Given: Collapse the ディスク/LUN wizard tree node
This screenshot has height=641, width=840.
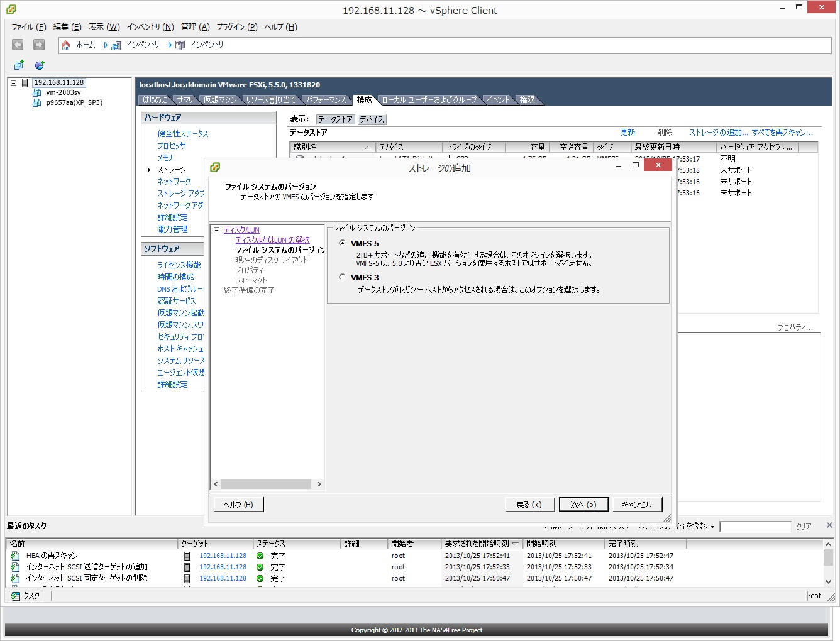Looking at the screenshot, I should [216, 230].
